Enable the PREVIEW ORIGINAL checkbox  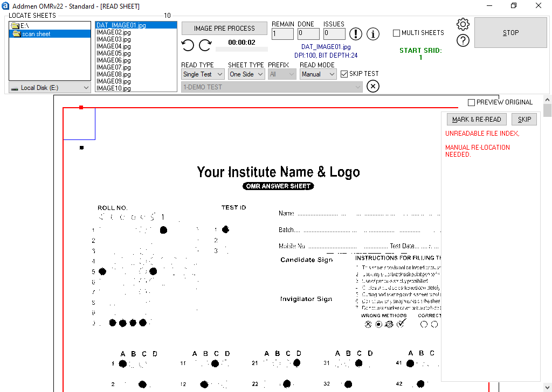coord(471,102)
